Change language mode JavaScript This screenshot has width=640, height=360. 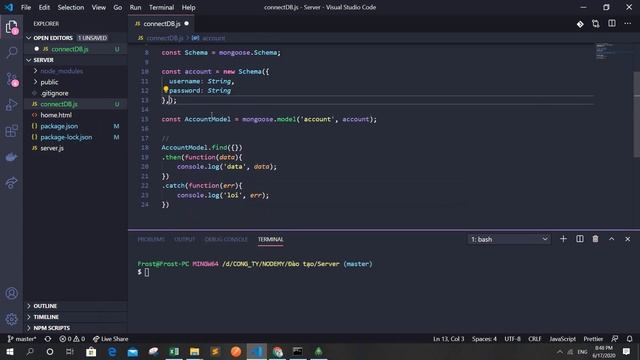point(562,339)
